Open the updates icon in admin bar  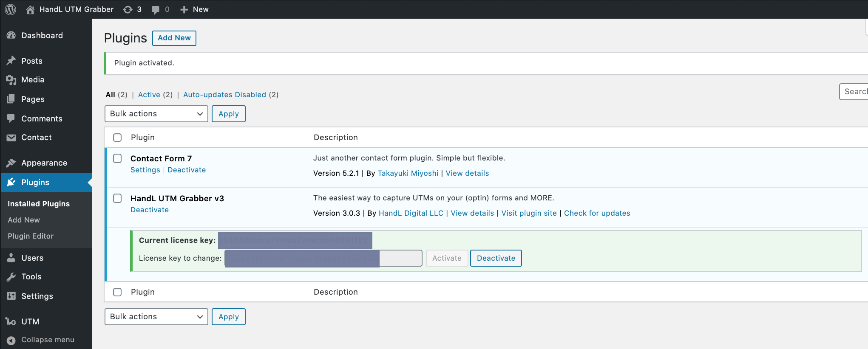pos(128,9)
